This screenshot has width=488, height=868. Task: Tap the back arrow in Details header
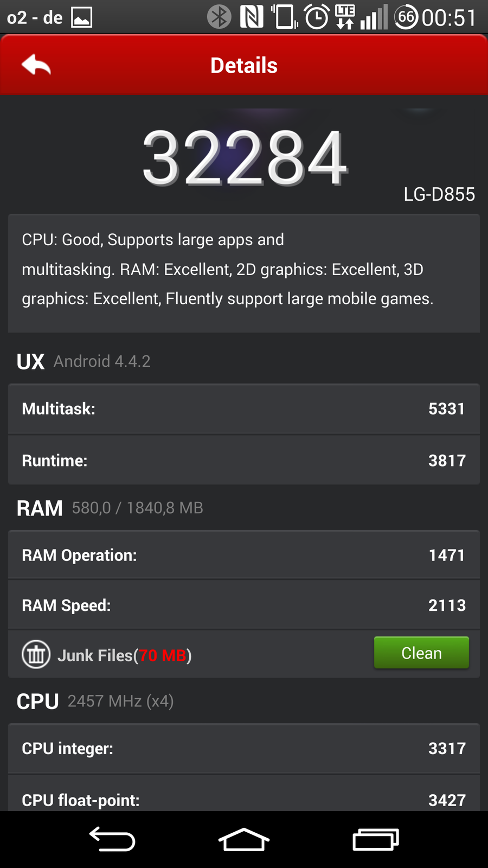(36, 66)
